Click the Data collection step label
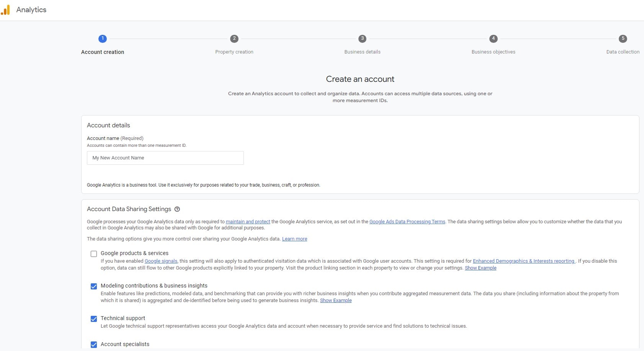Screen dimensions: 644x351 click(623, 52)
